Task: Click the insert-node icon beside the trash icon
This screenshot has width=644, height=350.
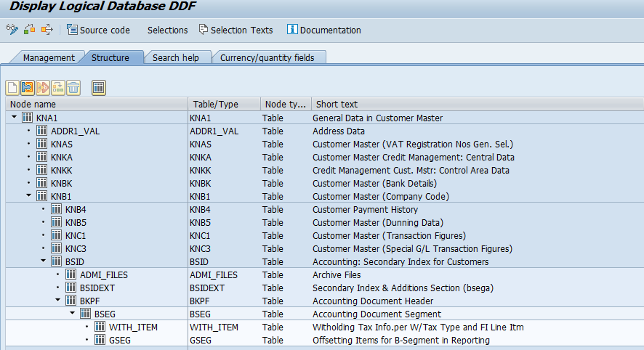Action: coord(58,88)
